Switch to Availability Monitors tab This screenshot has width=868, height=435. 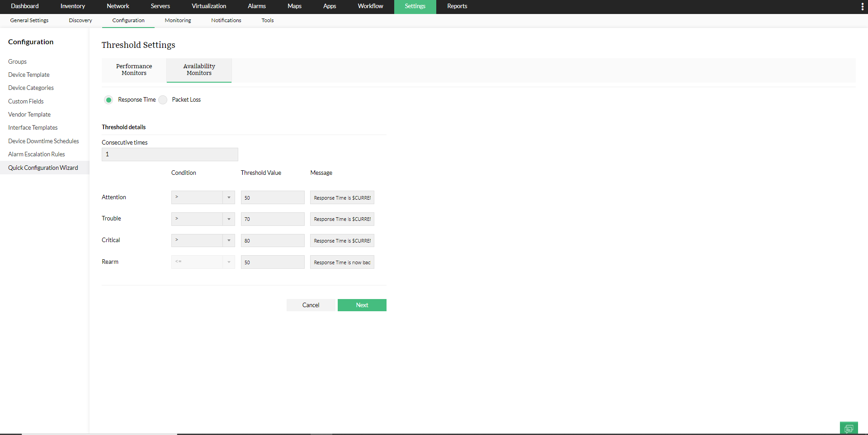pos(199,70)
